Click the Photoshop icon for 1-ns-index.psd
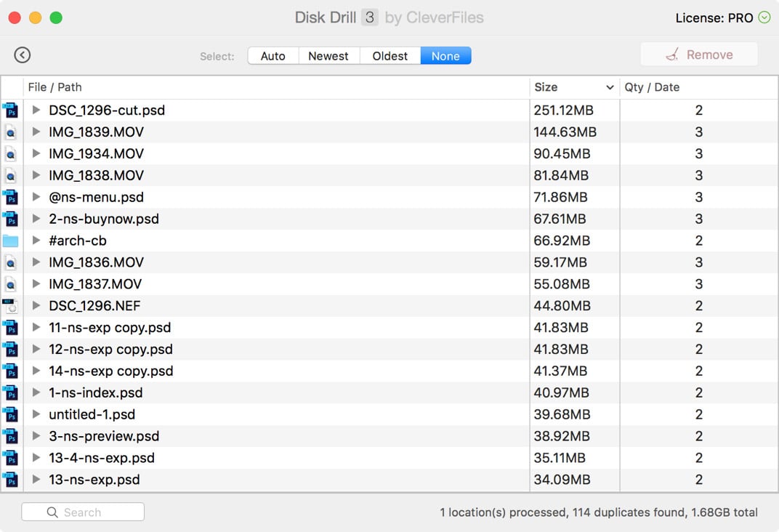The height and width of the screenshot is (532, 779). click(x=11, y=393)
